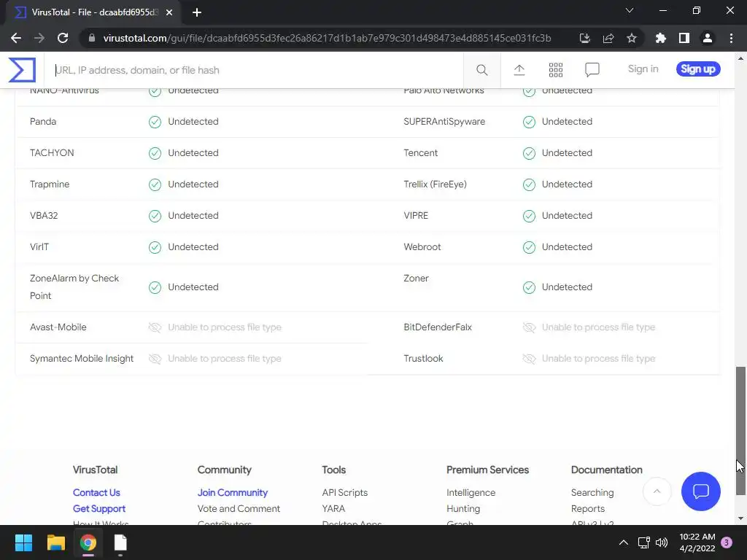Click the Sign in link
Screen dimensions: 747x560
tap(643, 69)
